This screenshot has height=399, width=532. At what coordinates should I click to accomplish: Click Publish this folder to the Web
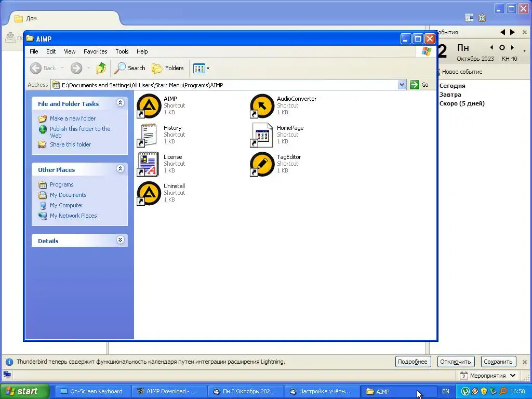point(80,132)
